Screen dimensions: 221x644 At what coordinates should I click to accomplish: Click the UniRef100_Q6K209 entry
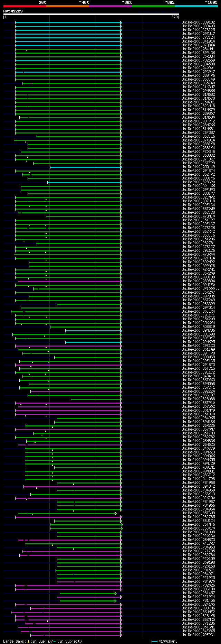click(198, 274)
